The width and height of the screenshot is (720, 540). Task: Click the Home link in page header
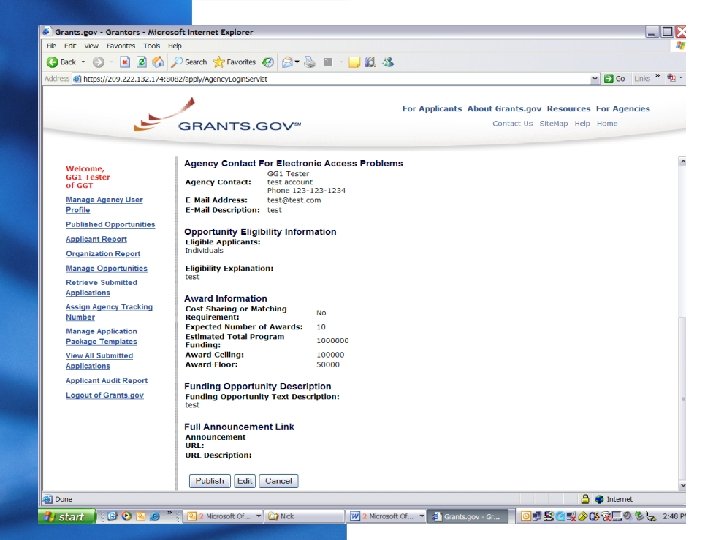click(x=607, y=124)
